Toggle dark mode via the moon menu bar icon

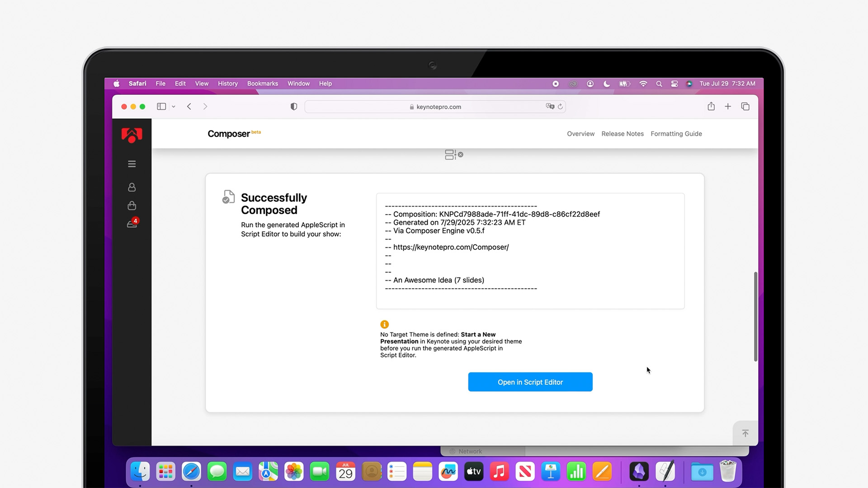tap(607, 84)
